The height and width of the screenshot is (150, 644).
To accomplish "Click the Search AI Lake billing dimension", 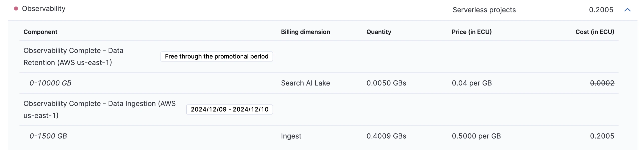I will pyautogui.click(x=306, y=83).
